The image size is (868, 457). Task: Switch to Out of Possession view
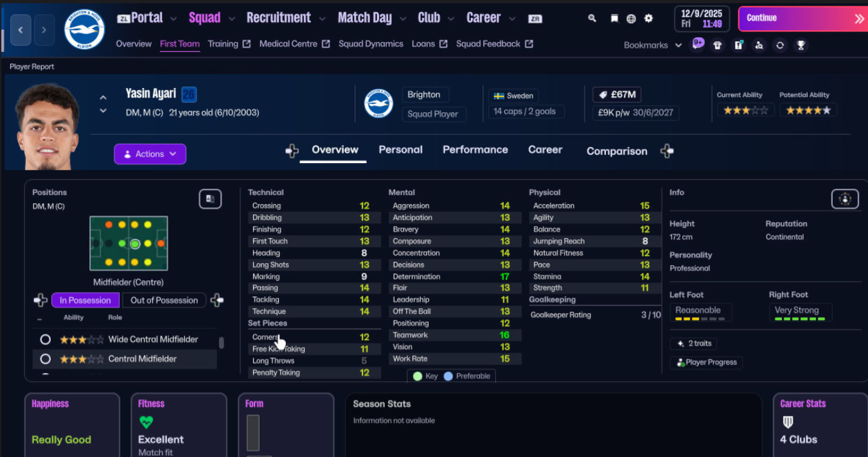point(164,300)
